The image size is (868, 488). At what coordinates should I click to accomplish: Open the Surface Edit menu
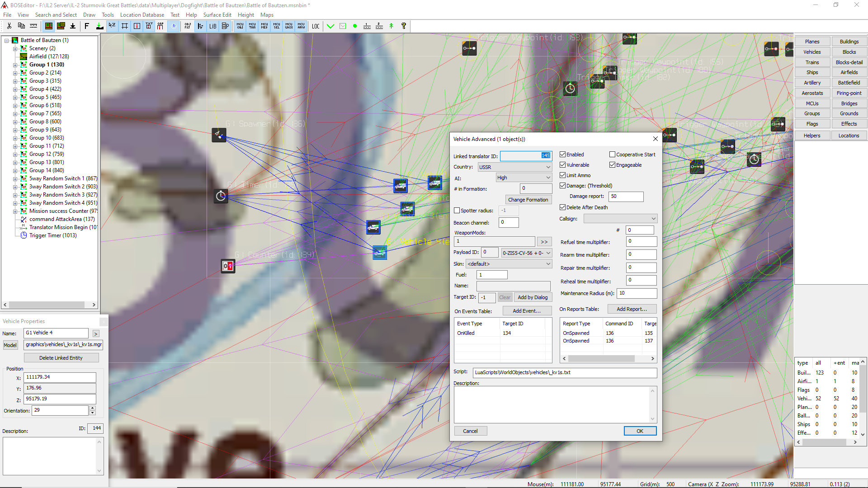217,15
